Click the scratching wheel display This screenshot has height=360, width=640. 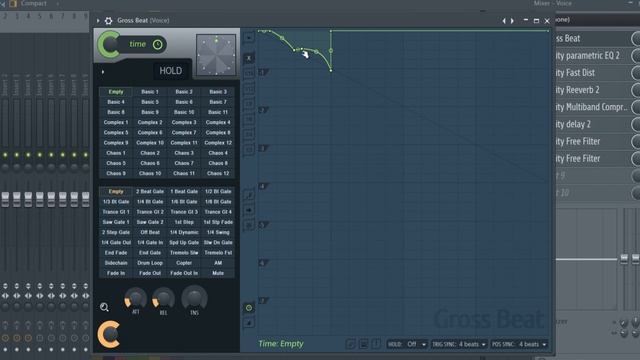(216, 55)
